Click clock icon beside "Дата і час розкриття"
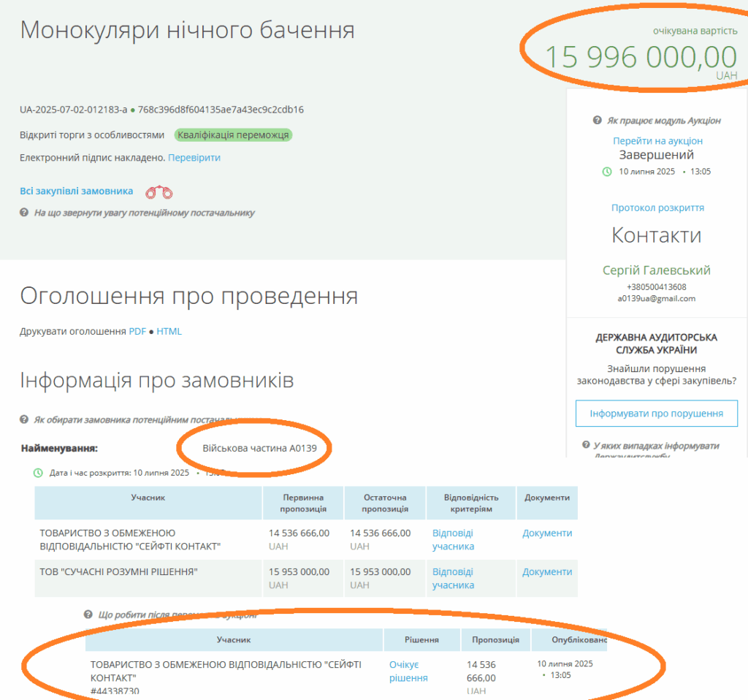This screenshot has width=748, height=700. click(x=38, y=473)
